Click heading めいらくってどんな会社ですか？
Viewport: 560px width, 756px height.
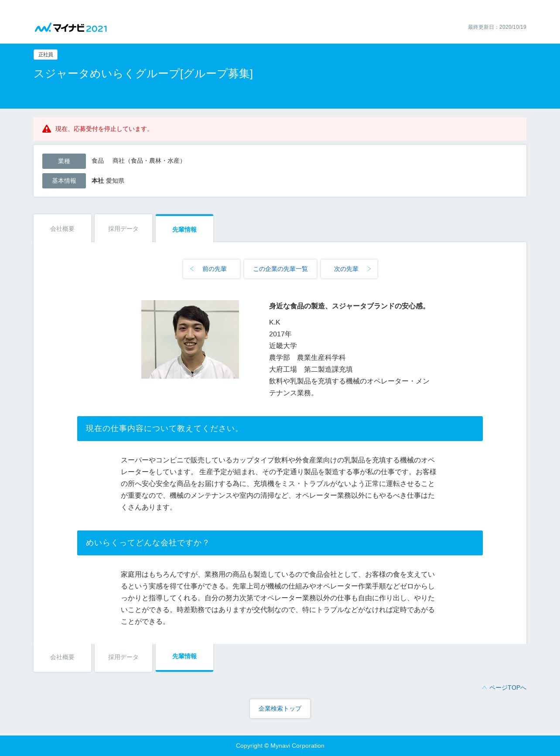280,543
